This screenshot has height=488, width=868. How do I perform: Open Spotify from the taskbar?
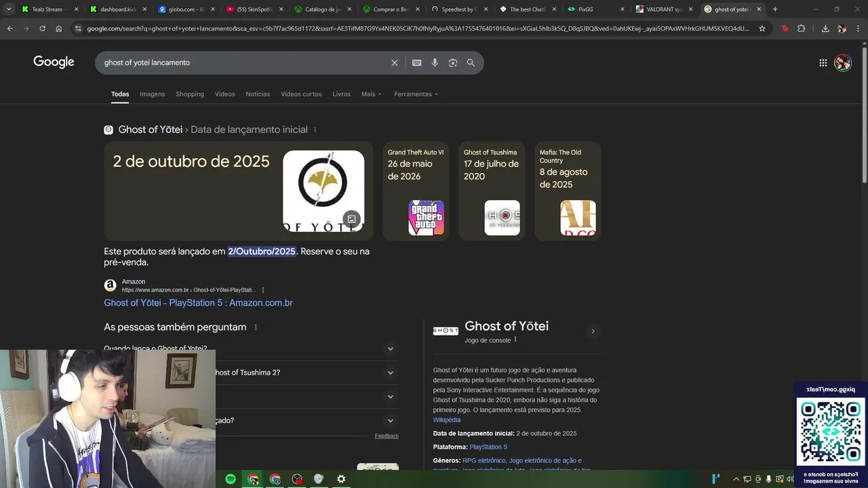(x=231, y=479)
